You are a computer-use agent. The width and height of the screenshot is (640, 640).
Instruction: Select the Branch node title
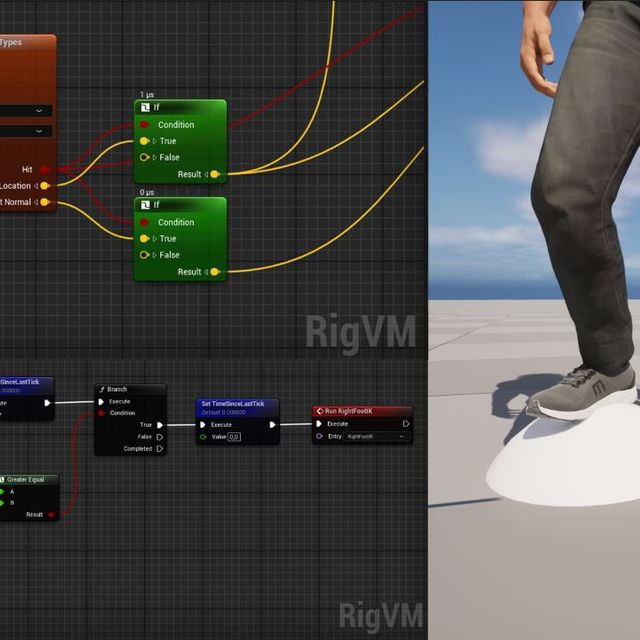coord(117,389)
